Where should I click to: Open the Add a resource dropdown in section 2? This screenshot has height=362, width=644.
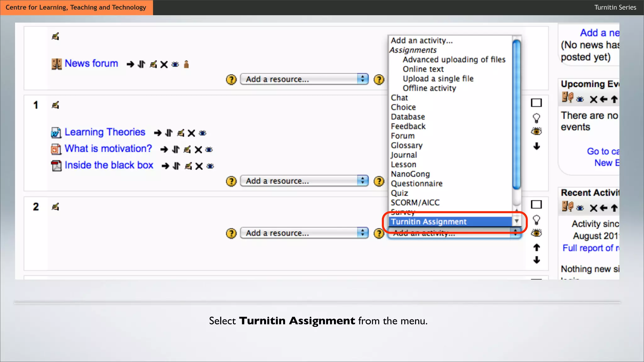tap(304, 233)
